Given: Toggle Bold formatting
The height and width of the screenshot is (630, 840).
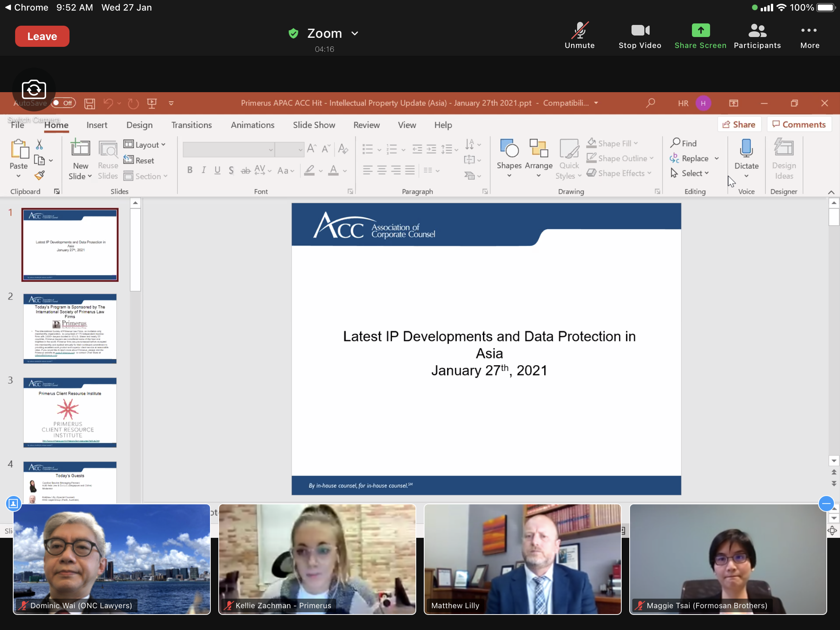Looking at the screenshot, I should click(190, 170).
